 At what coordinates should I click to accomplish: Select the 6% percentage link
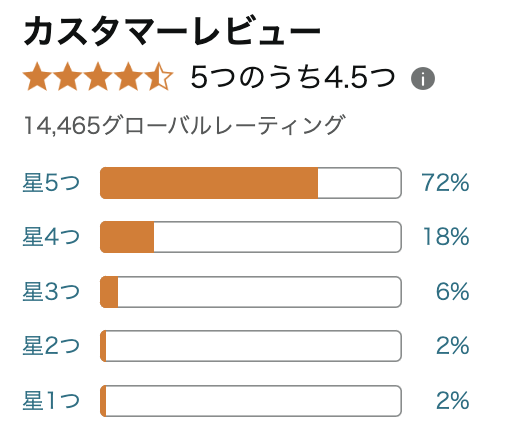pyautogui.click(x=453, y=292)
